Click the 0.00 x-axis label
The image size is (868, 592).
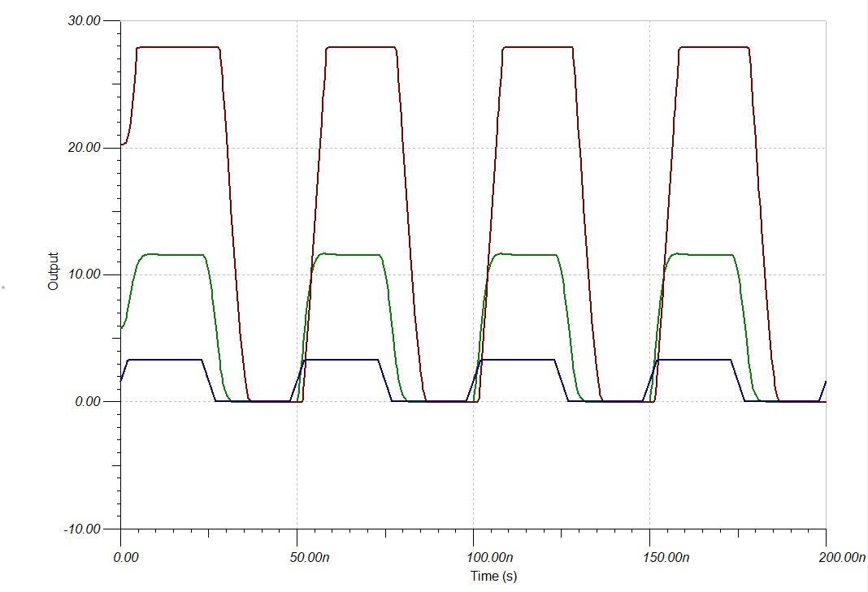coord(126,557)
